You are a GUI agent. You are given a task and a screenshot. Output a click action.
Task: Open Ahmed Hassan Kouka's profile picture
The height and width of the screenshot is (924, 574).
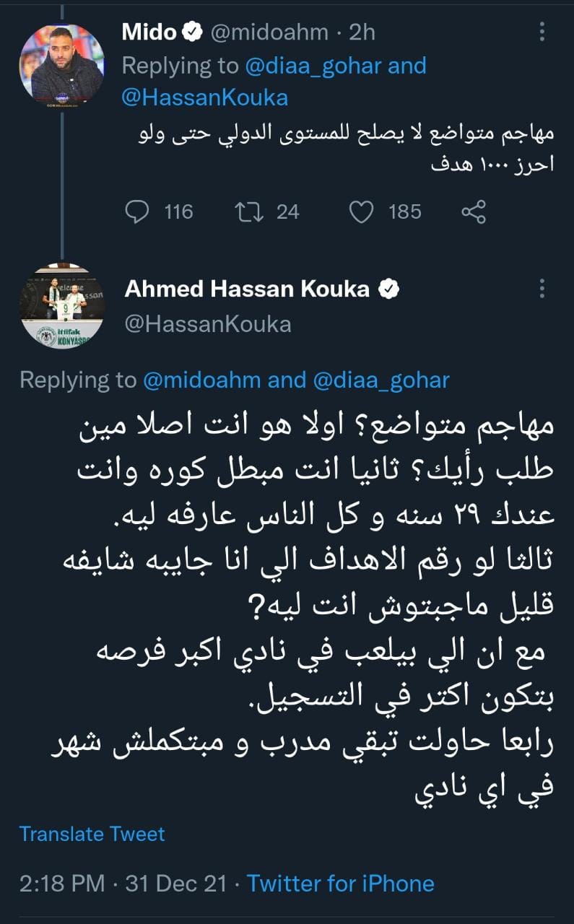point(62,306)
